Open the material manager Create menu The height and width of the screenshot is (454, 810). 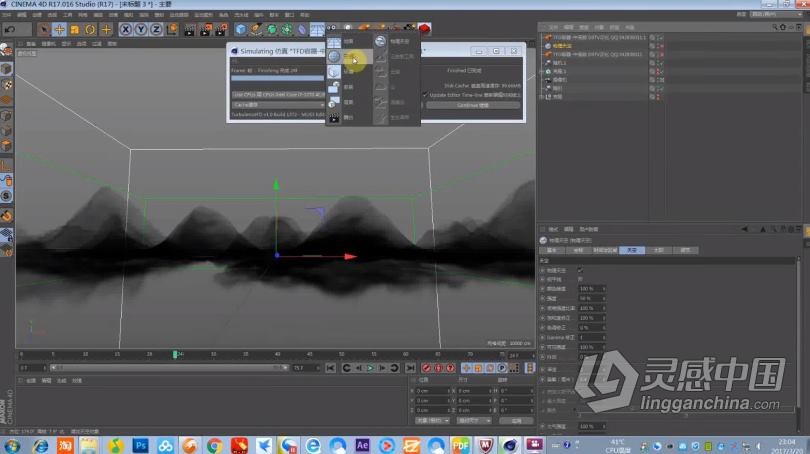[x=31, y=381]
